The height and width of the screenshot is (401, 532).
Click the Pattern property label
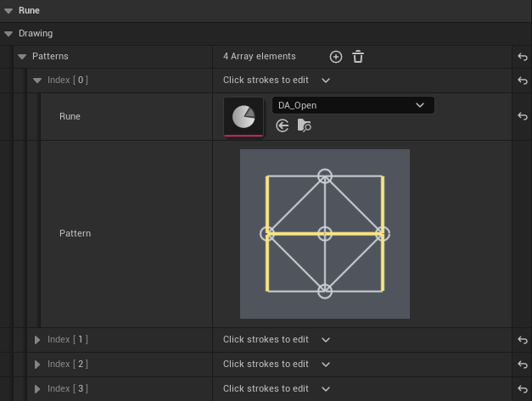pyautogui.click(x=75, y=233)
